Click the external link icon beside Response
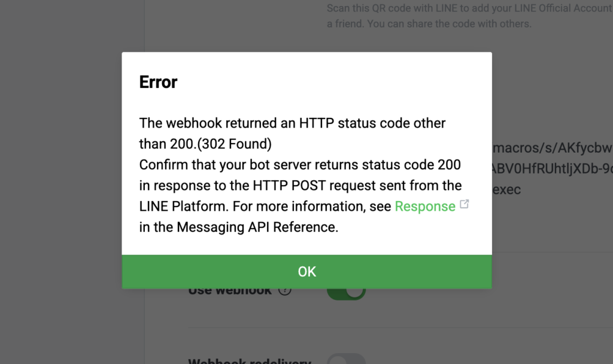Viewport: 613px width, 364px height. pos(464,205)
